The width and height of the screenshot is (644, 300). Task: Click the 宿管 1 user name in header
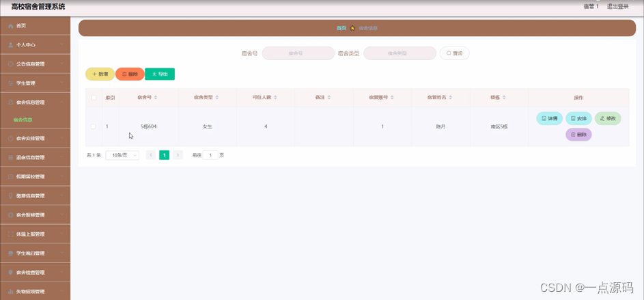click(x=591, y=7)
